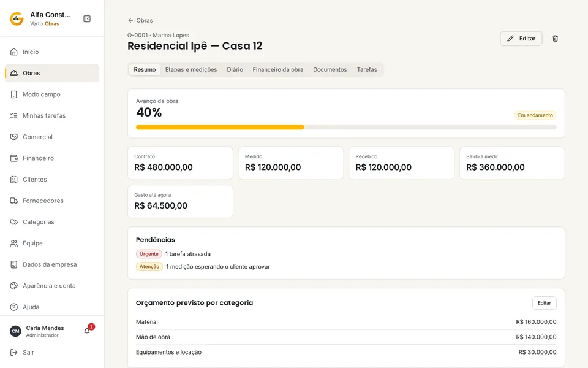Collapse the sidebar panel icon
The width and height of the screenshot is (588, 368).
87,19
